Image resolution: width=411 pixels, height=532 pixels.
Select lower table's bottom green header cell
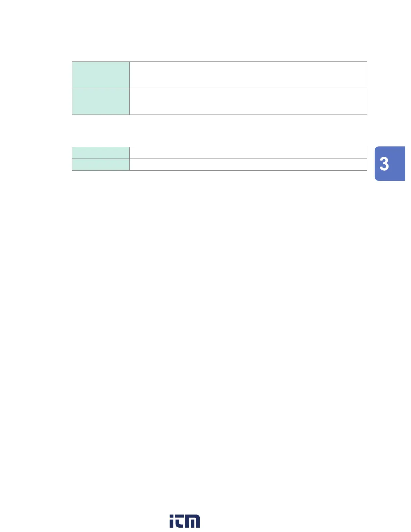(x=101, y=165)
